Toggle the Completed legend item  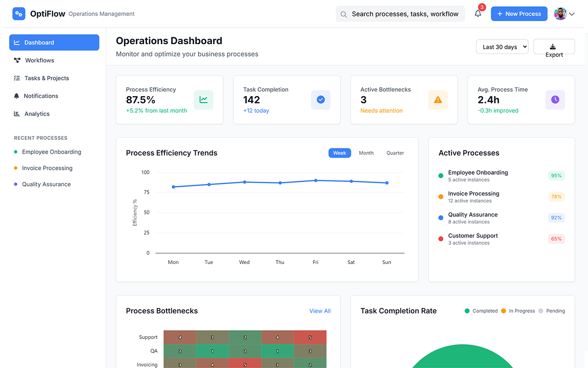click(x=481, y=311)
